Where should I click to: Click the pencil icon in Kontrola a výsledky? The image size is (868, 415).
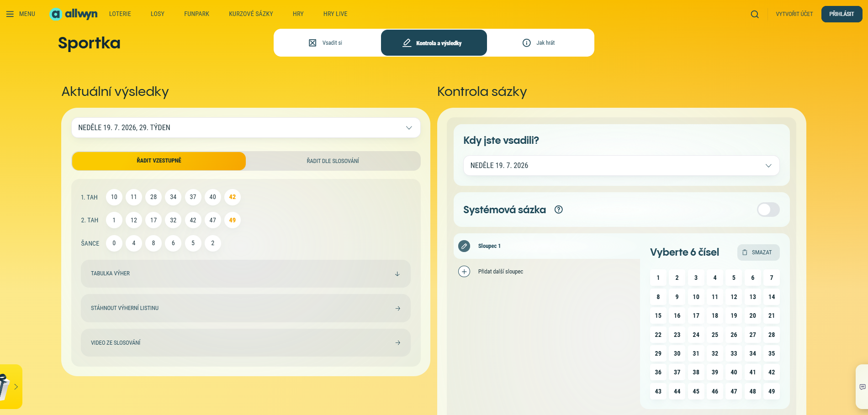407,43
